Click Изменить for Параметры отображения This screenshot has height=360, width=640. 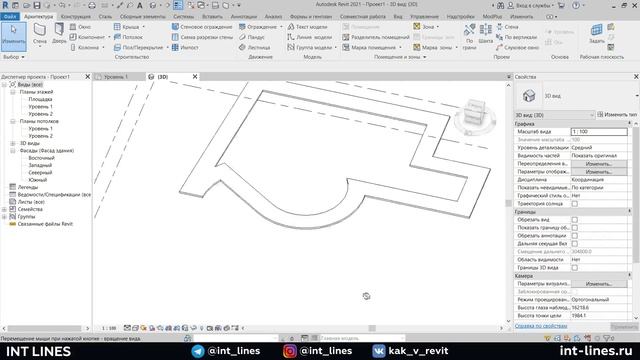(x=599, y=172)
